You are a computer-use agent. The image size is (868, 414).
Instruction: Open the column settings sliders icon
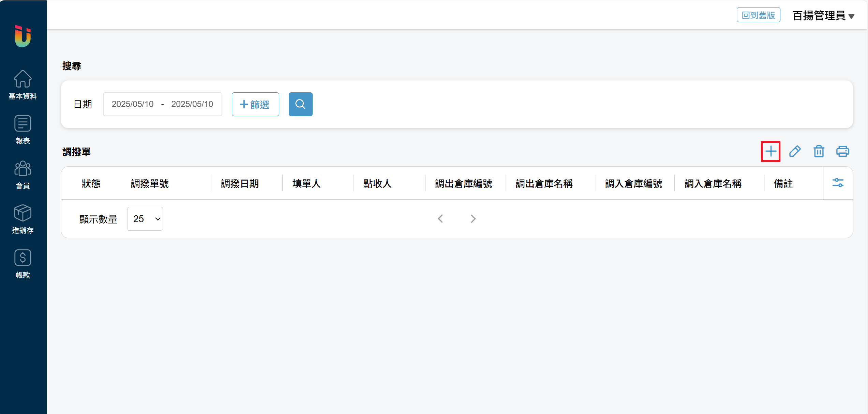pos(838,183)
